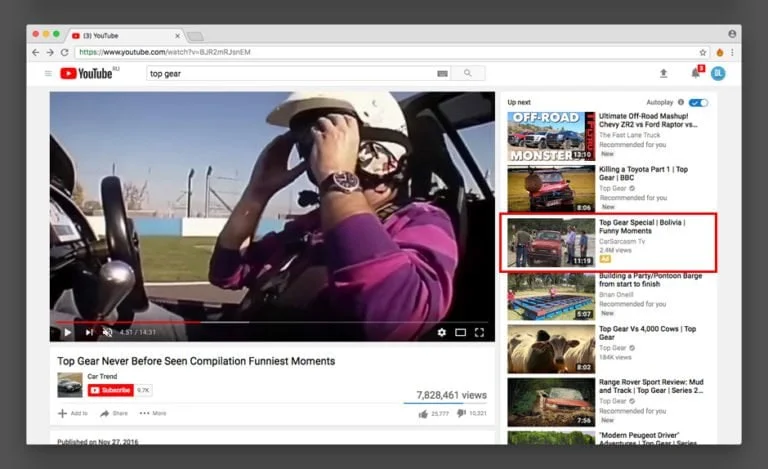Subscribe to Car Trend channel
The height and width of the screenshot is (469, 768).
[x=110, y=390]
